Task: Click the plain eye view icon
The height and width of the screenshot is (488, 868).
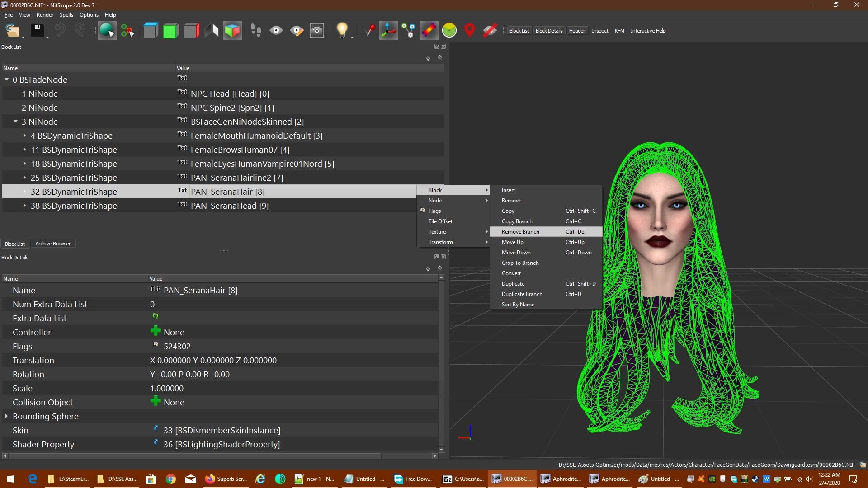Action: coord(276,31)
